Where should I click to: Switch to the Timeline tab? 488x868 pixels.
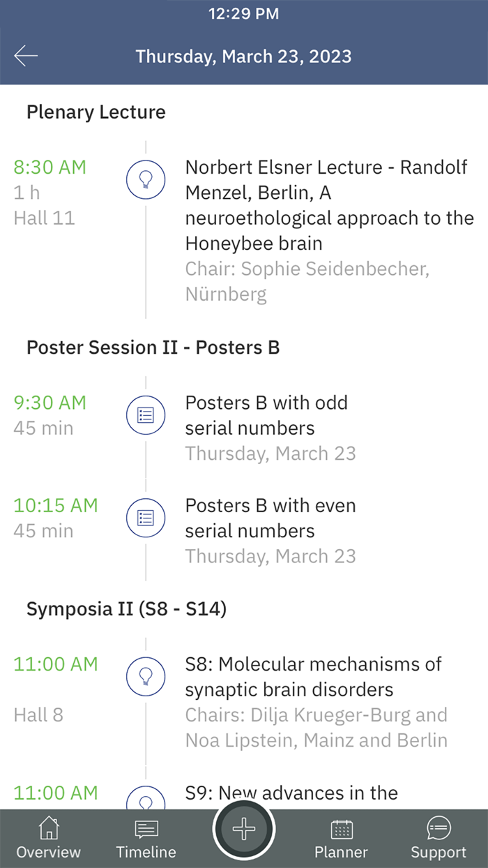146,839
